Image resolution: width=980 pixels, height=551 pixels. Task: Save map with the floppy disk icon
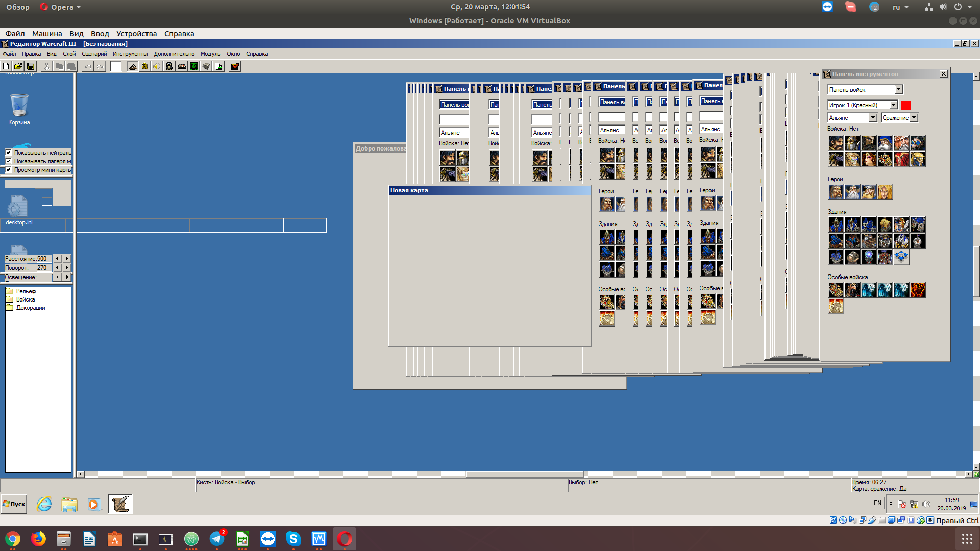31,66
